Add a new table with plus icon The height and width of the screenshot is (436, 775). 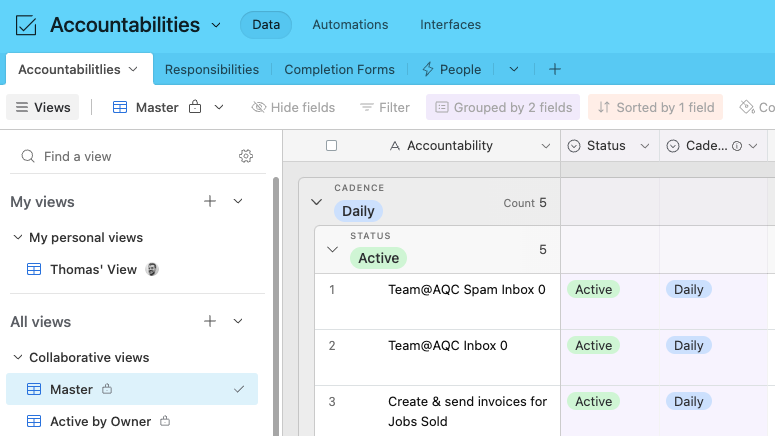click(x=555, y=69)
